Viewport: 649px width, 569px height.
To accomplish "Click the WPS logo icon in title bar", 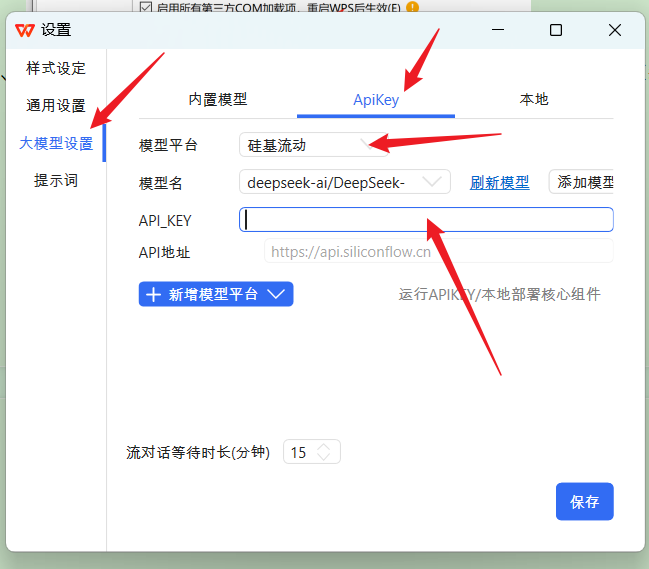I will click(x=25, y=30).
